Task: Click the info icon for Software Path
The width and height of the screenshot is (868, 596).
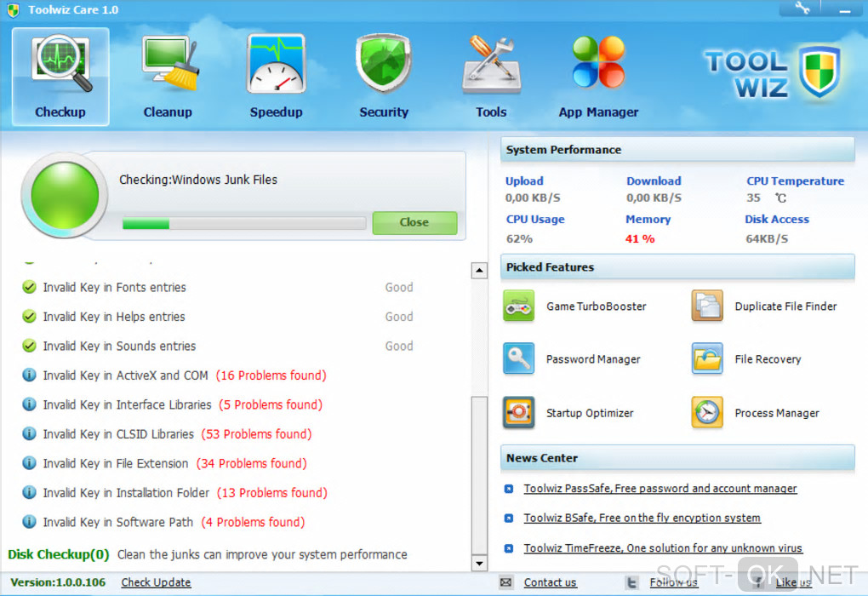Action: [x=29, y=522]
